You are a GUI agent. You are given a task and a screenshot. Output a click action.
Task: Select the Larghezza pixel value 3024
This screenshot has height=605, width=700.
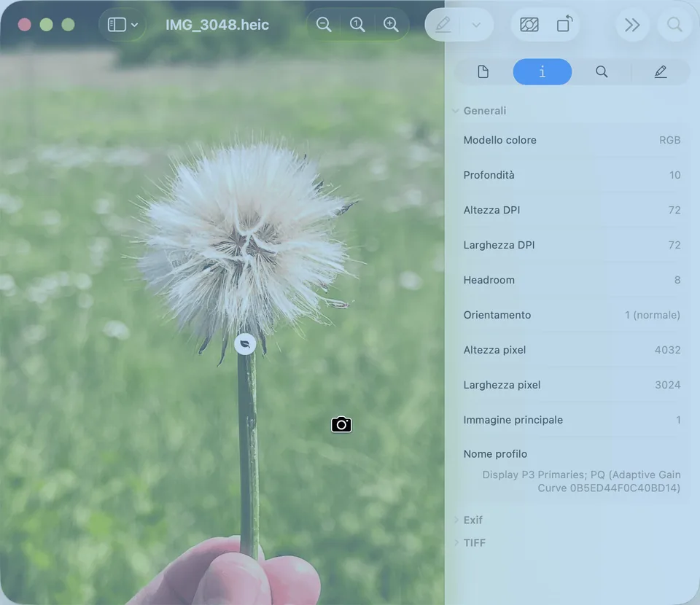(x=667, y=385)
